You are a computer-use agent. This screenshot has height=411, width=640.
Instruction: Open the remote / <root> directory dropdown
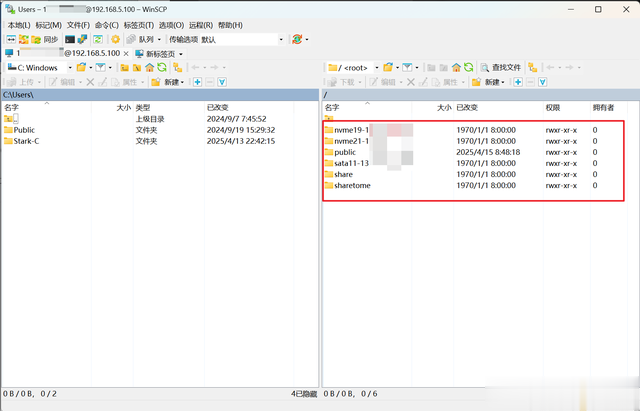353,68
